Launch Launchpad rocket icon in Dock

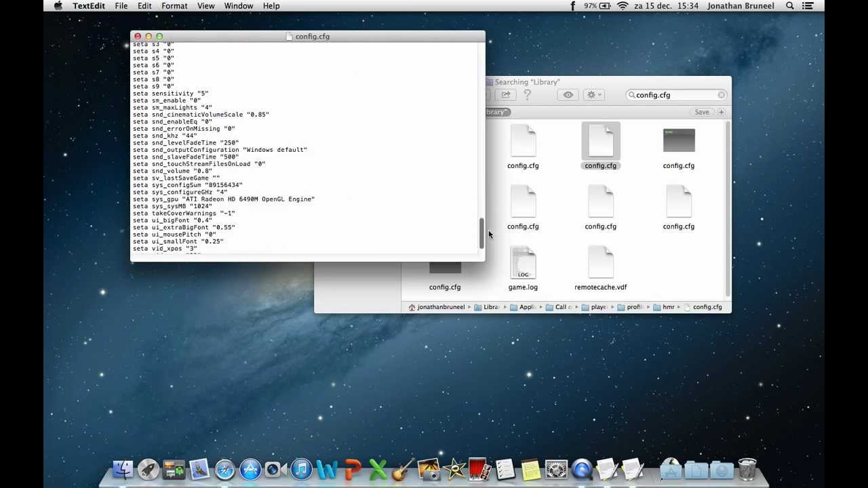[x=148, y=469]
